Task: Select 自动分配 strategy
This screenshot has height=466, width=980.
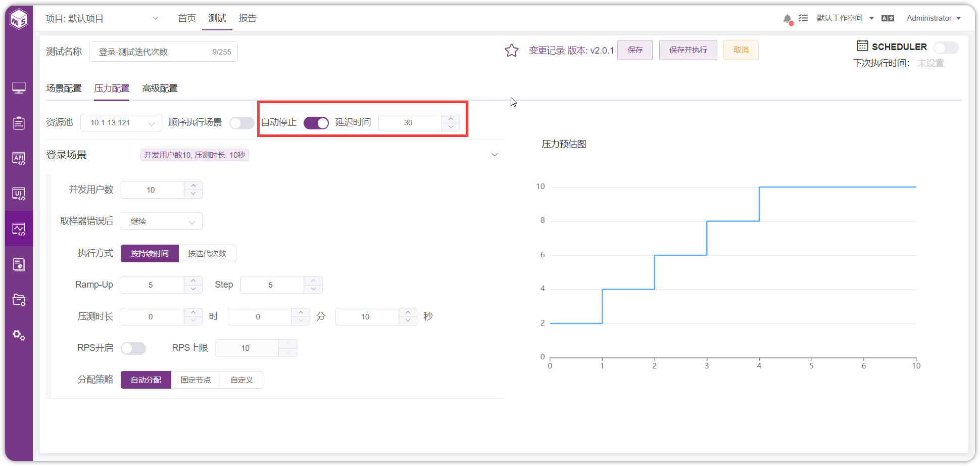Action: pyautogui.click(x=146, y=380)
